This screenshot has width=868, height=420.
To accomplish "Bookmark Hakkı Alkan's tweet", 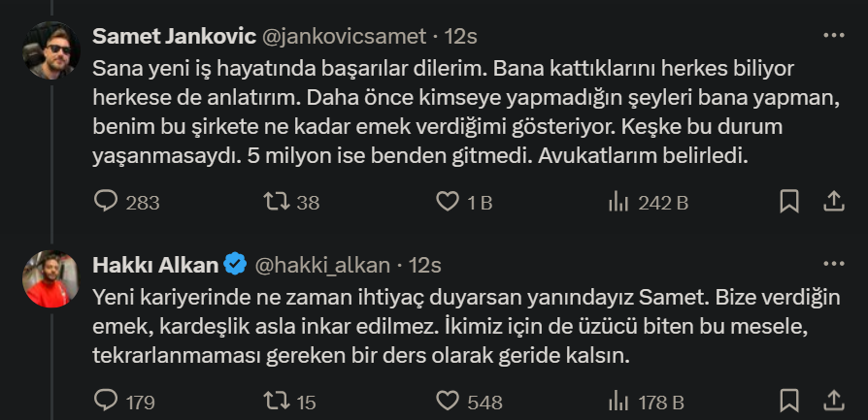I will (789, 400).
